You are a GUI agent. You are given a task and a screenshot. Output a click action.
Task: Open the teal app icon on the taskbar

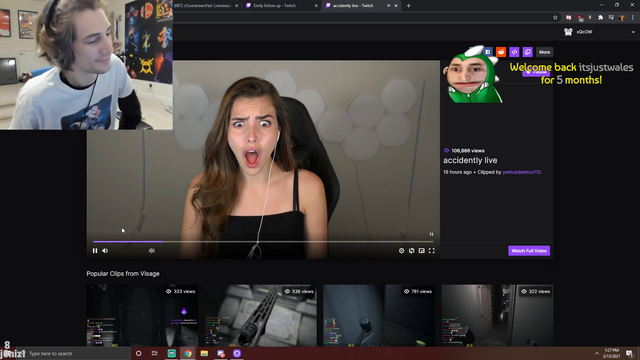(171, 353)
